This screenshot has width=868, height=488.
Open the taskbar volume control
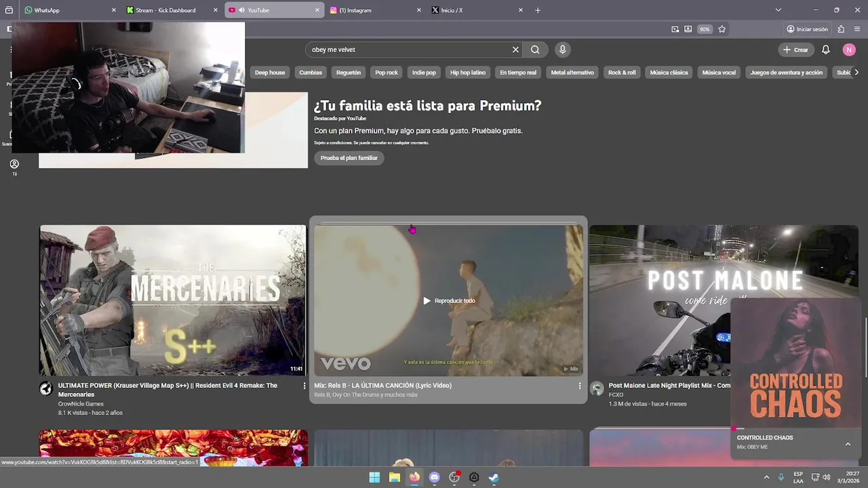click(826, 477)
